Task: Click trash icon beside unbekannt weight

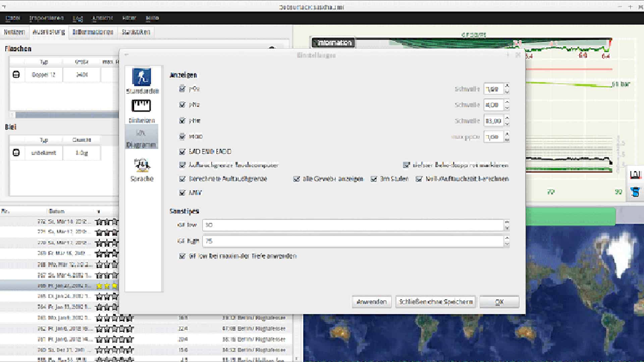Action: pyautogui.click(x=16, y=153)
